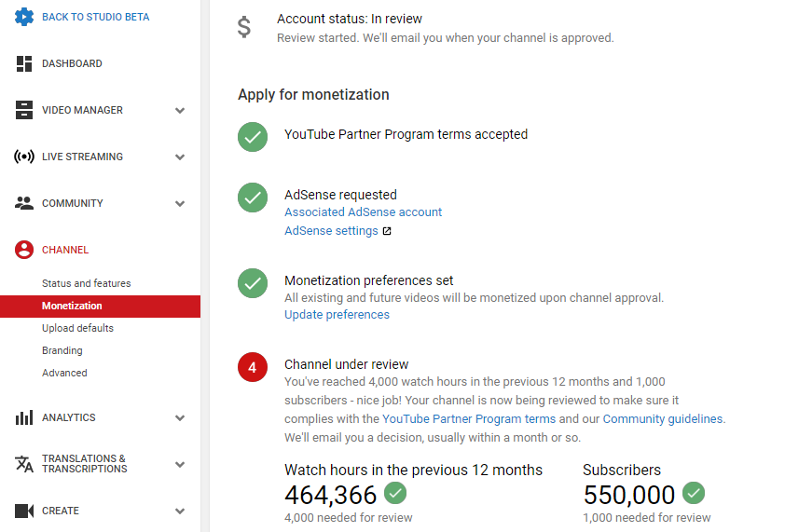Click the 550,000 subscribers value

coord(628,495)
